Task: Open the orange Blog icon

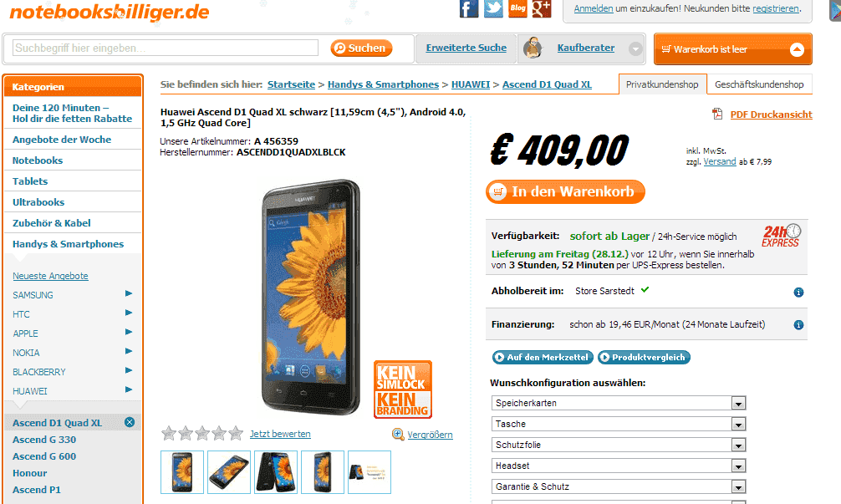Action: pyautogui.click(x=517, y=8)
